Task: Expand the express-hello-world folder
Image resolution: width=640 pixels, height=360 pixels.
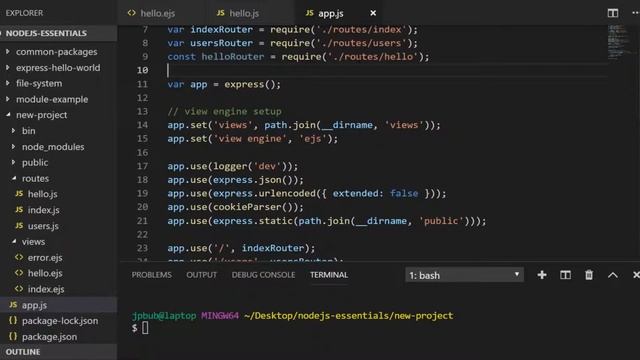Action: point(58,68)
